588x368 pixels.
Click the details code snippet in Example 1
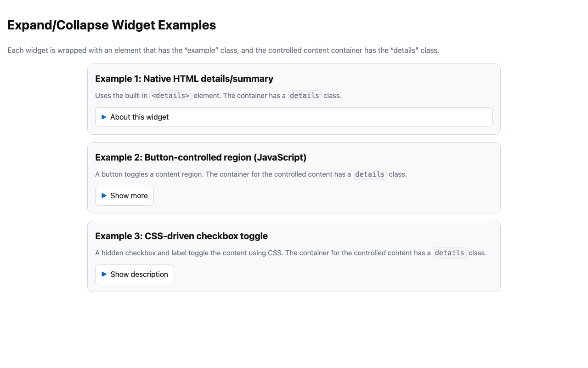(170, 95)
